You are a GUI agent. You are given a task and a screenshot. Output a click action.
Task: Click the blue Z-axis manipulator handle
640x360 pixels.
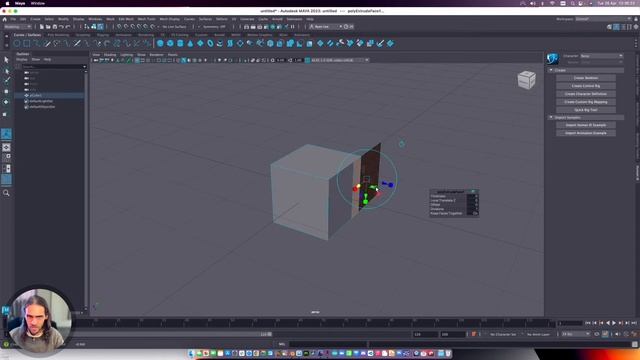coord(391,185)
